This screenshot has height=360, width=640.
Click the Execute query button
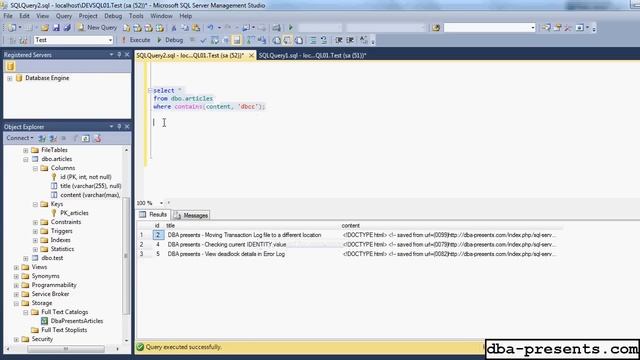(x=136, y=40)
